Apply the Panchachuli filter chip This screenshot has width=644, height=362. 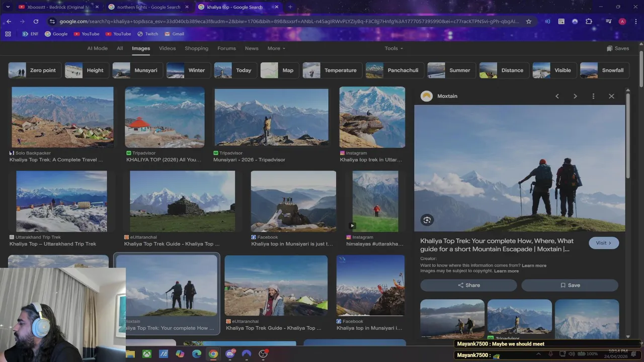tap(394, 70)
